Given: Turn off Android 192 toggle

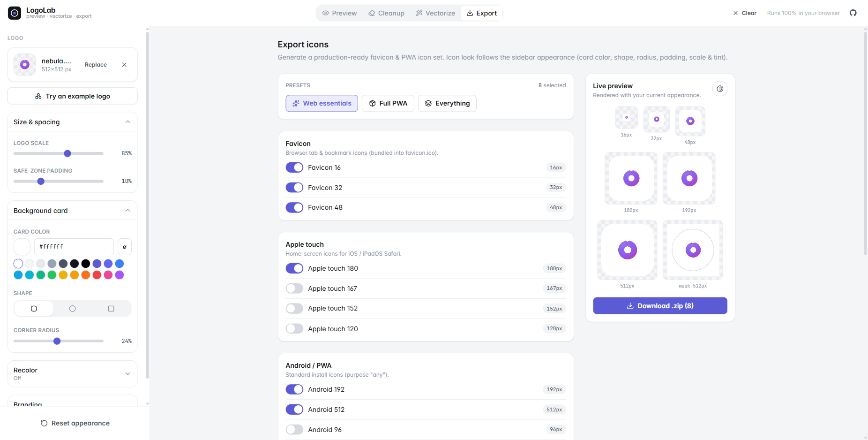Looking at the screenshot, I should (x=294, y=389).
